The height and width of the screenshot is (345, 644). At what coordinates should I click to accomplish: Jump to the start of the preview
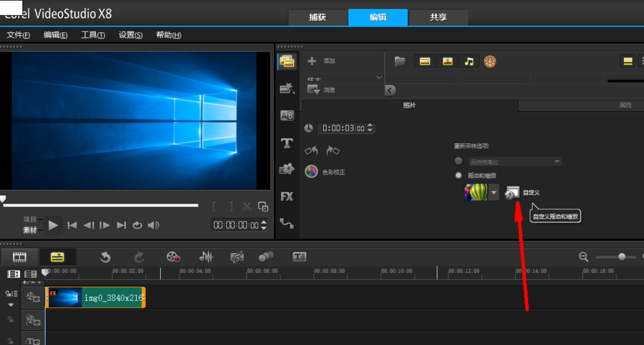click(72, 225)
